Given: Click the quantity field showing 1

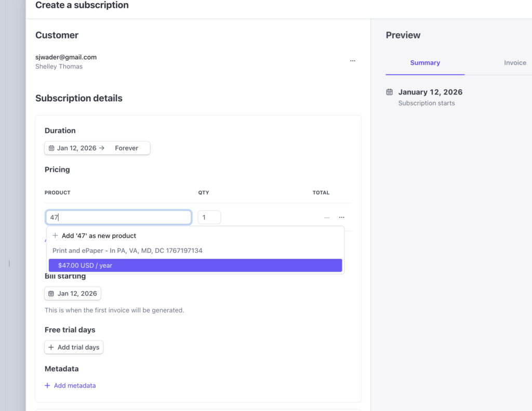Looking at the screenshot, I should click(x=209, y=217).
